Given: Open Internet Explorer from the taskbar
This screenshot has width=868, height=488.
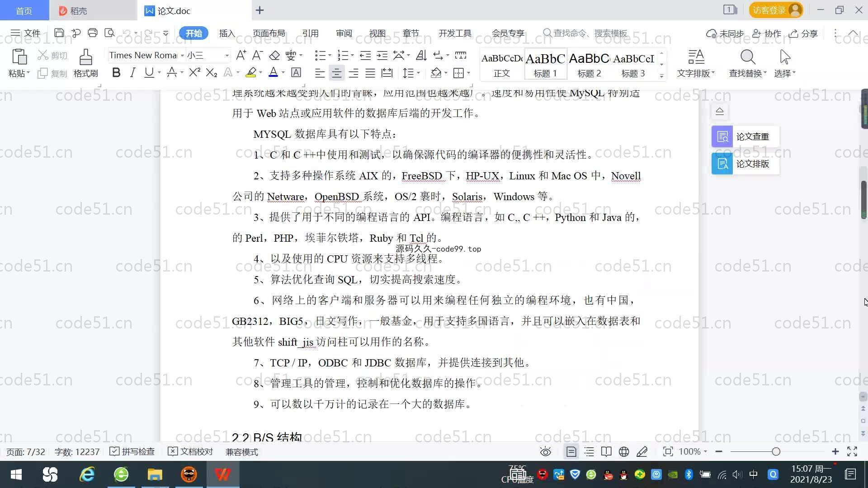Looking at the screenshot, I should point(87,474).
